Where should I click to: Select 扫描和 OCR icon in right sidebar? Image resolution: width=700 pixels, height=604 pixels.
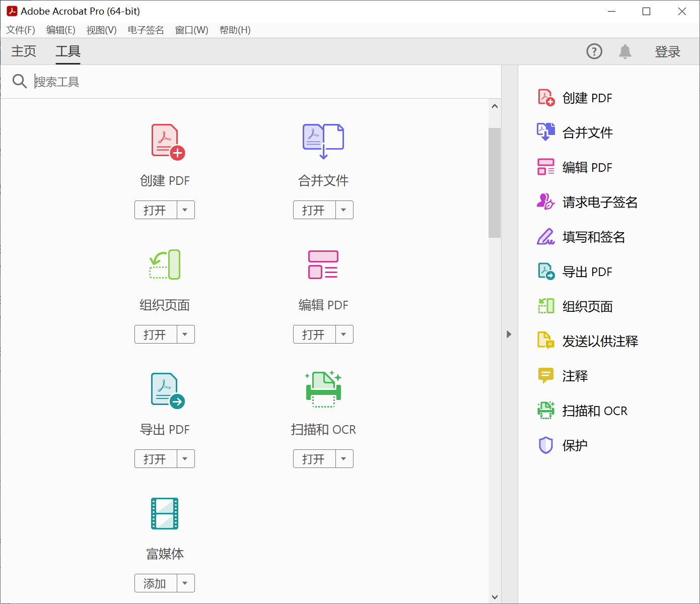tap(546, 410)
